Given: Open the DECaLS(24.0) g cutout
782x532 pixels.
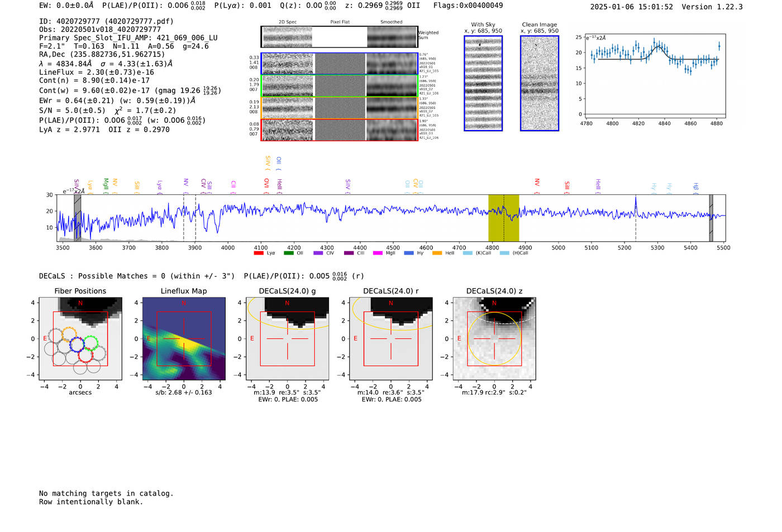Looking at the screenshot, I should point(287,338).
